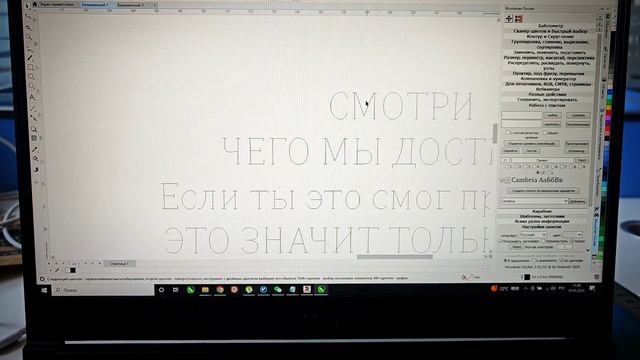Screen dimensions: 640x360
Task: Open the Cambria font list dropdown
Action: coord(565,201)
